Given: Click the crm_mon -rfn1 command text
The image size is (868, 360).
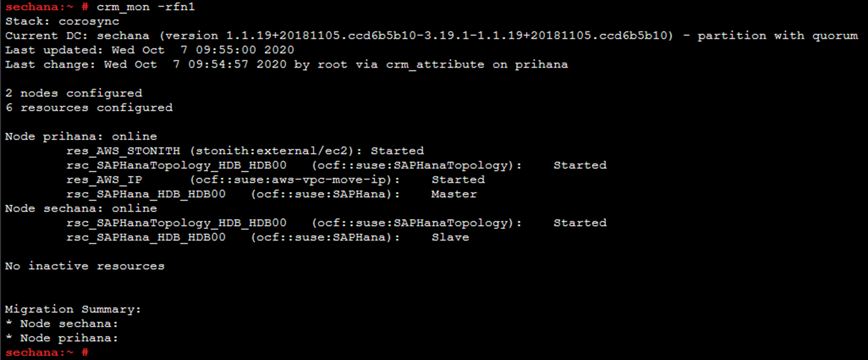Looking at the screenshot, I should 146,7.
